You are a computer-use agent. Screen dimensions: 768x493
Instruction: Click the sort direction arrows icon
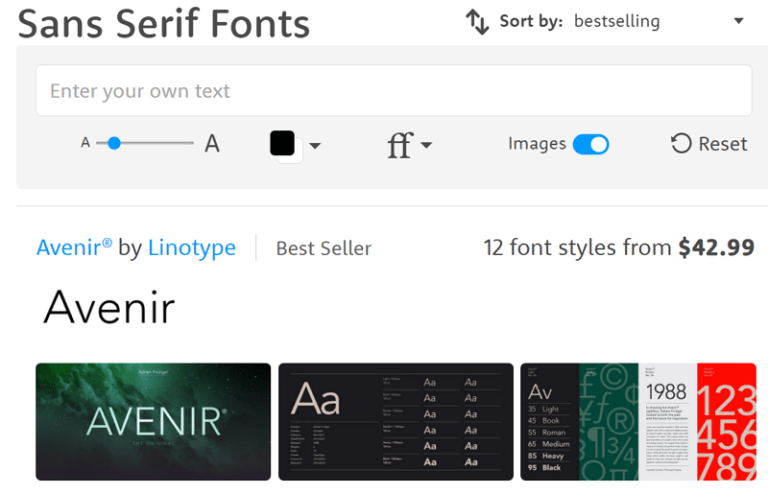tap(477, 21)
